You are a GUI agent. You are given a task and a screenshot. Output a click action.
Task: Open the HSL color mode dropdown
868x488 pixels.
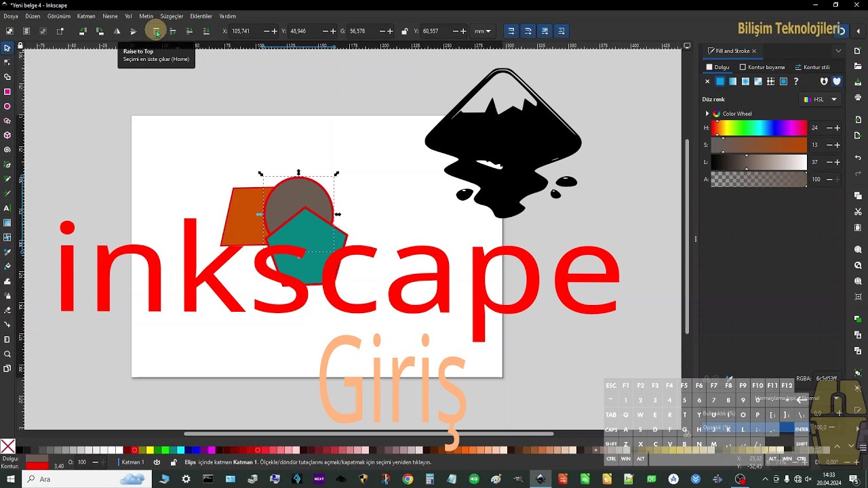tap(821, 100)
